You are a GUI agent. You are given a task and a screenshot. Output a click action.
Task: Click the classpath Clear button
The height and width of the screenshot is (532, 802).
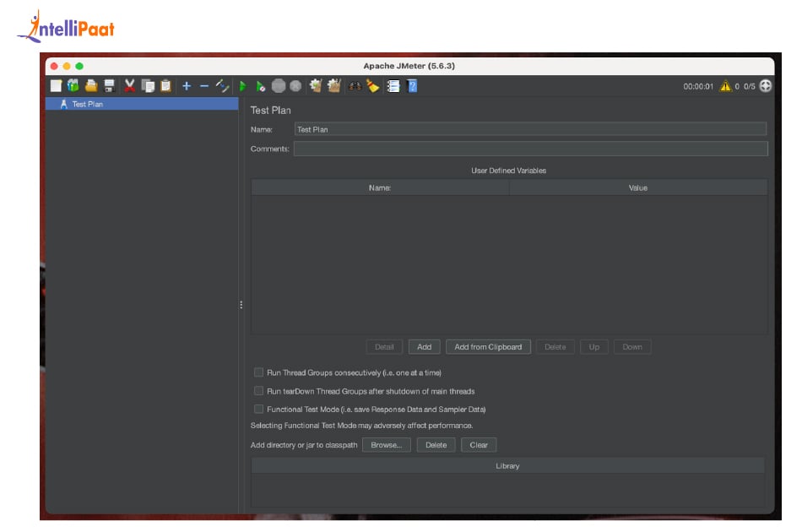coord(479,445)
